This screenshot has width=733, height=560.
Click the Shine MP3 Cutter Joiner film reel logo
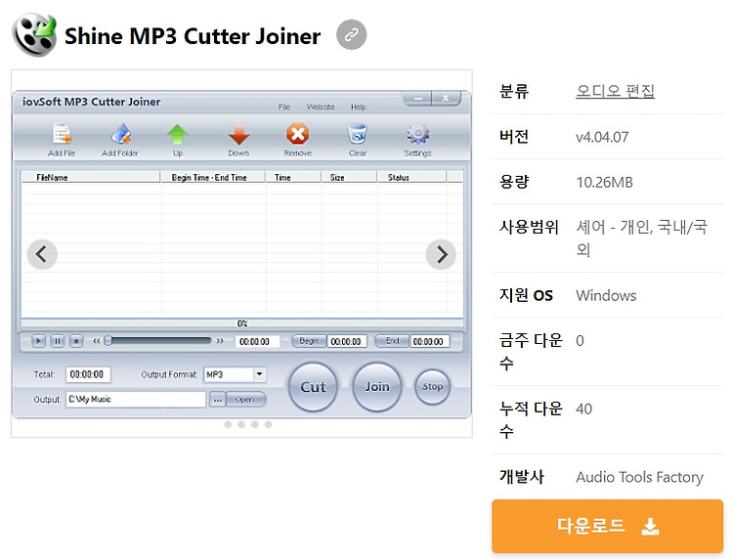(x=34, y=34)
